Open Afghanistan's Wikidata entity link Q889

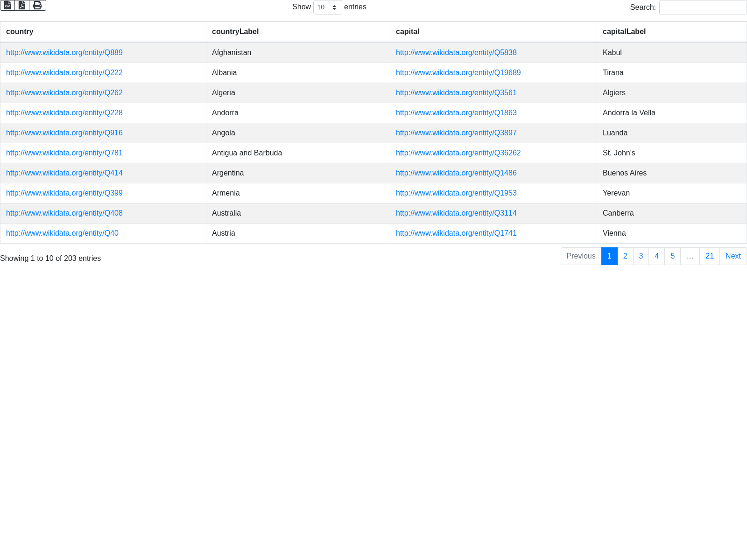coord(64,53)
